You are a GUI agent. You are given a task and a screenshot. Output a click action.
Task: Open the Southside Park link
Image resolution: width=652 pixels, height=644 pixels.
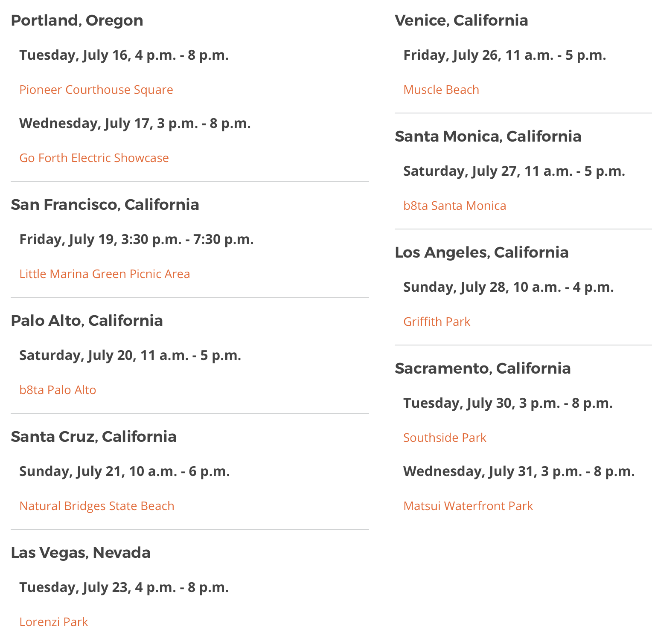click(x=445, y=438)
